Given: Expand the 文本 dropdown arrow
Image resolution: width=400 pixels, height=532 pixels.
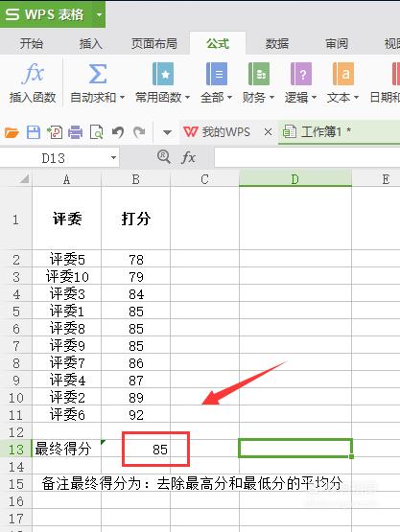Looking at the screenshot, I should (356, 98).
